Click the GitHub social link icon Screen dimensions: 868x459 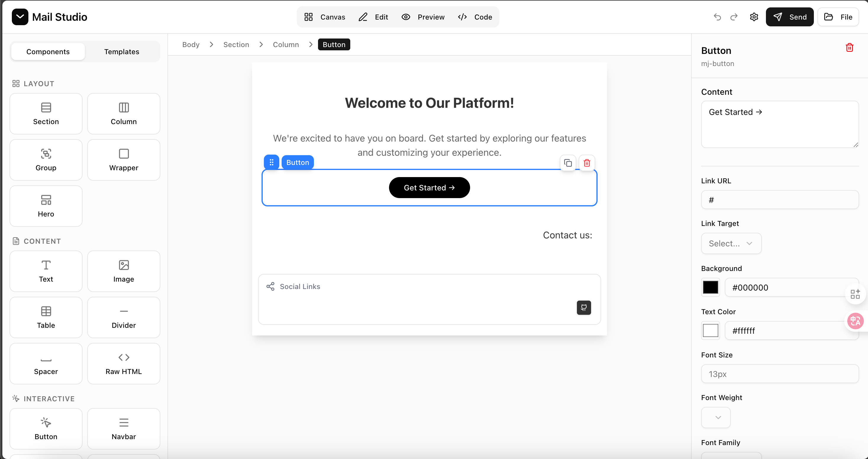pyautogui.click(x=584, y=308)
